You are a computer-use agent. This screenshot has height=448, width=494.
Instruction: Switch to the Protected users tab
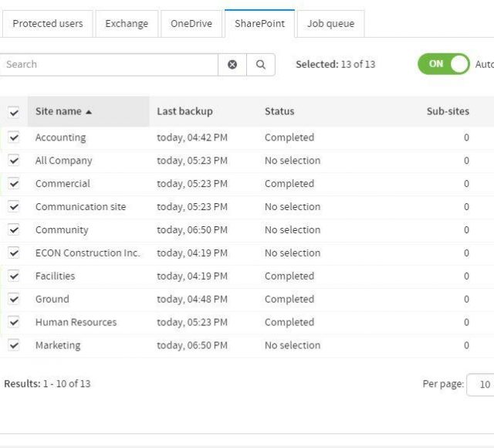[x=48, y=24]
